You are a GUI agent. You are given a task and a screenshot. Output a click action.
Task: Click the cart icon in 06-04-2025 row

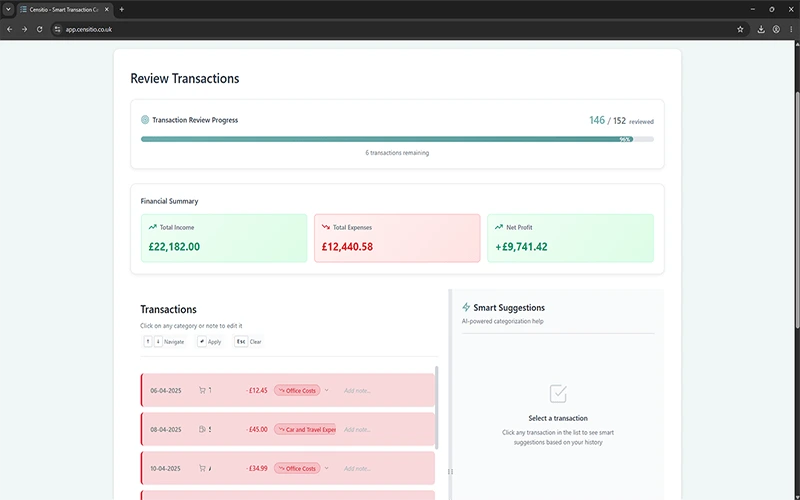[202, 390]
